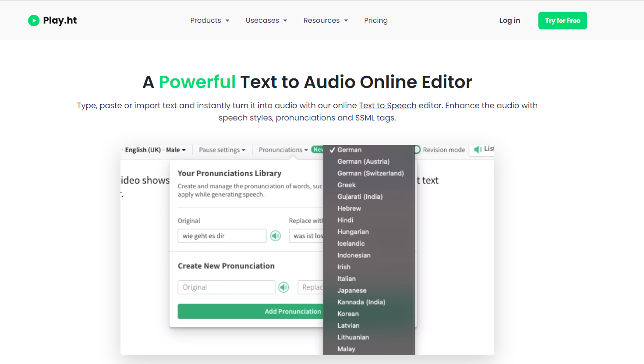Viewport: 644px width, 364px height.
Task: Click the 'wie geht es dir' input field
Action: click(x=222, y=236)
